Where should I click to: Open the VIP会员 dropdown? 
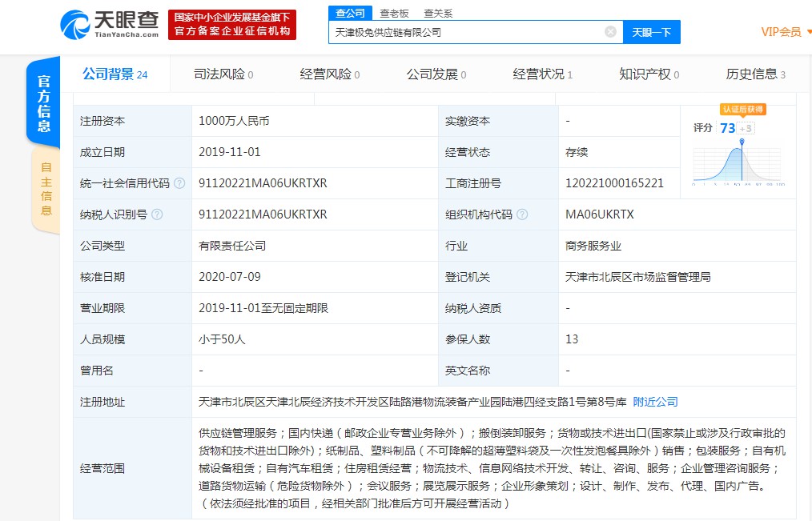coord(786,32)
